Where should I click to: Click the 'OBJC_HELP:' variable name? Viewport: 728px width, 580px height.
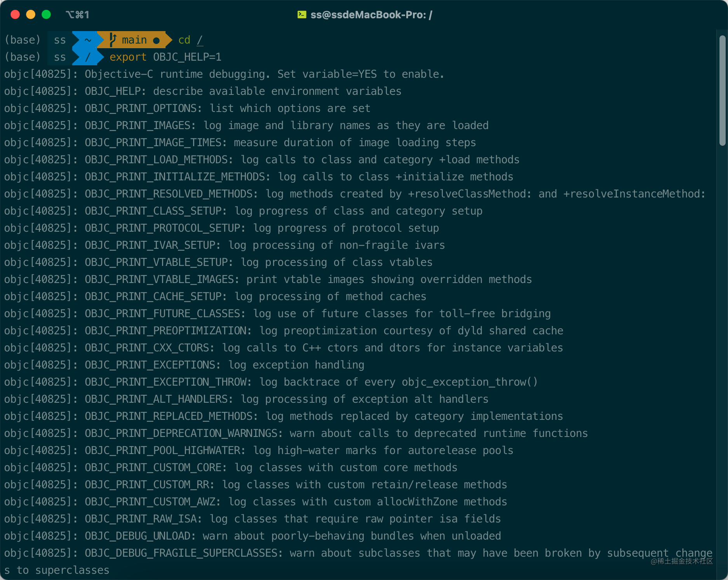click(x=115, y=91)
